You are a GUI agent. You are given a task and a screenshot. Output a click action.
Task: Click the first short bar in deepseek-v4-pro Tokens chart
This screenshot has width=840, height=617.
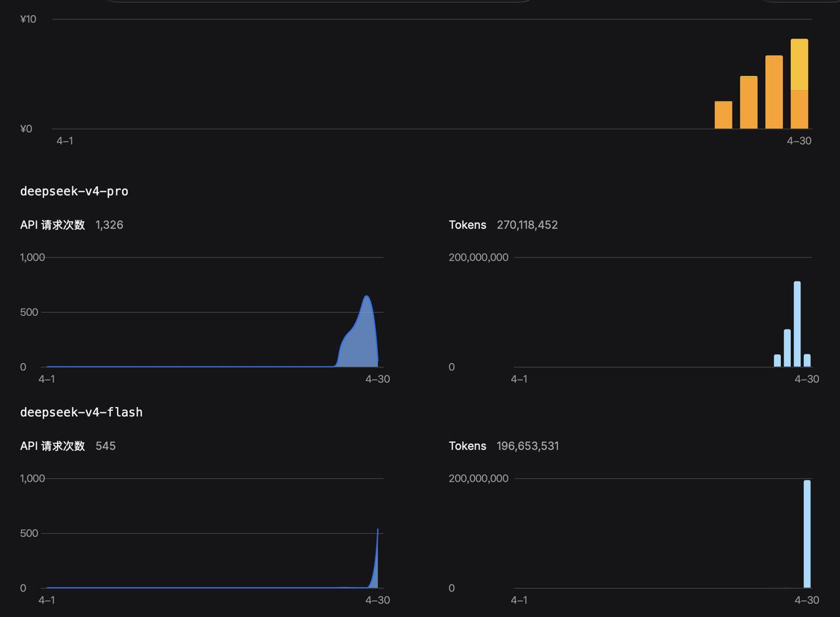coord(778,360)
